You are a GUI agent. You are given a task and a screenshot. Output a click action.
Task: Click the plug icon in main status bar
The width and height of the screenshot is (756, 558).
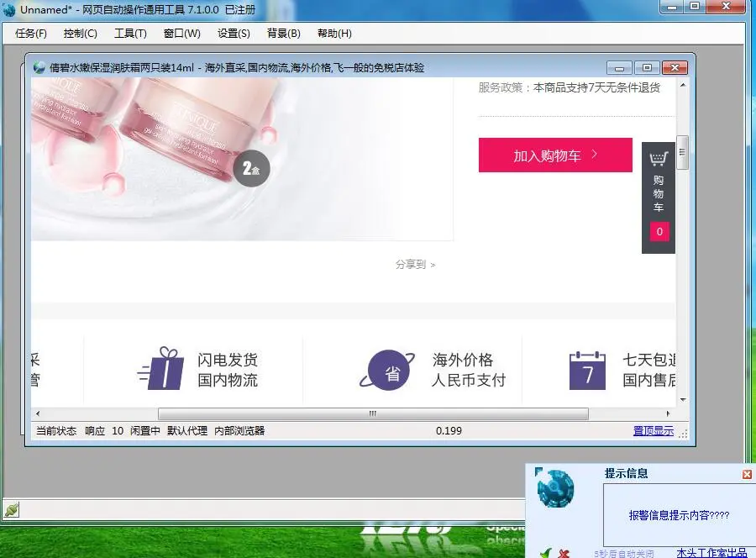click(12, 510)
